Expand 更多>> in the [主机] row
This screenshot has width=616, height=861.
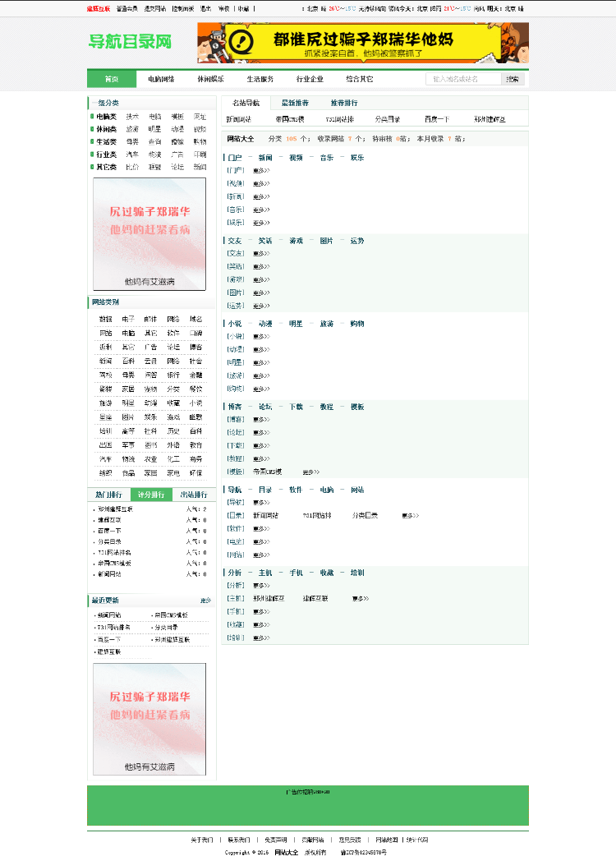tap(361, 599)
